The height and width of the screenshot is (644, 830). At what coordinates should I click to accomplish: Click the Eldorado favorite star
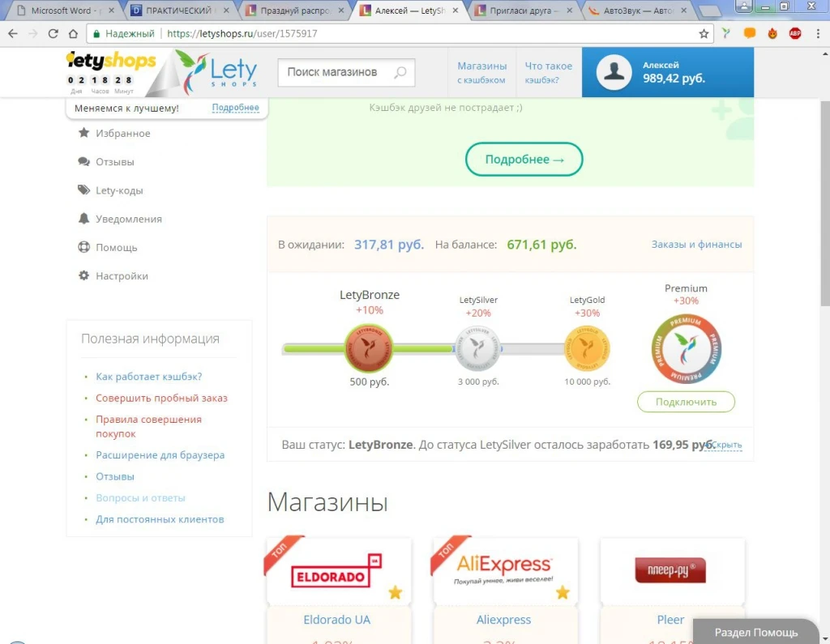pyautogui.click(x=396, y=592)
